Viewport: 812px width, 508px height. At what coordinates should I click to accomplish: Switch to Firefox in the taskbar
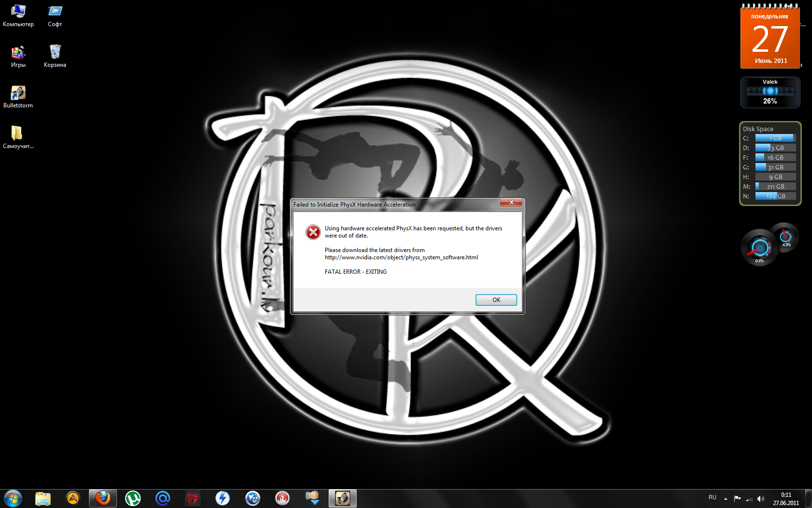[x=103, y=498]
